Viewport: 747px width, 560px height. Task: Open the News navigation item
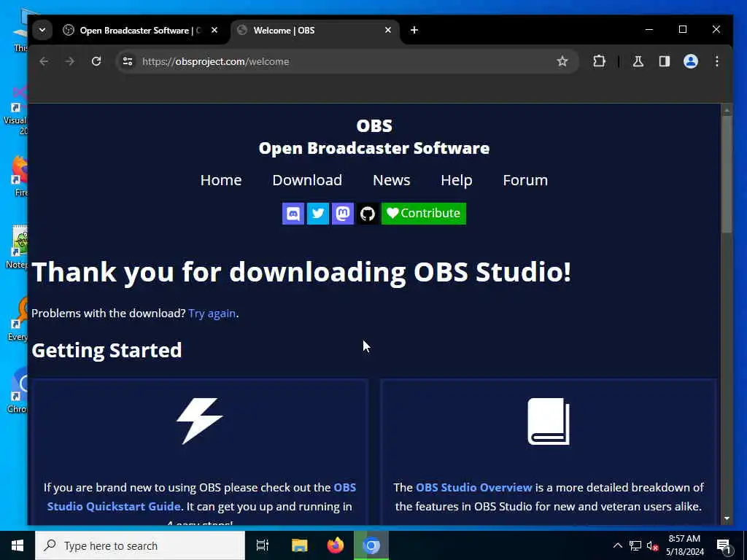coord(392,180)
